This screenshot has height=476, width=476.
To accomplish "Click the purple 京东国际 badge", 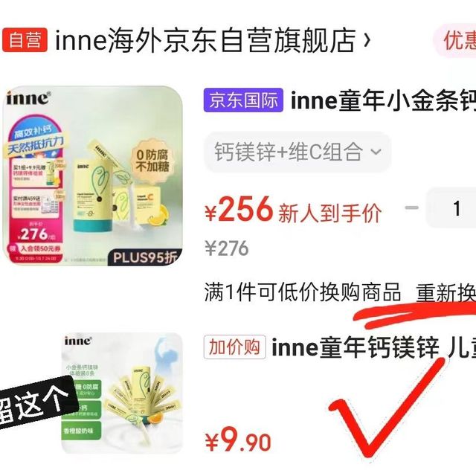I will 243,100.
